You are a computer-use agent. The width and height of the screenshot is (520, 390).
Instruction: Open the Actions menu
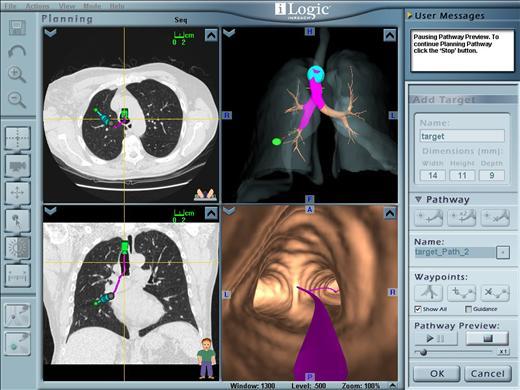(37, 6)
